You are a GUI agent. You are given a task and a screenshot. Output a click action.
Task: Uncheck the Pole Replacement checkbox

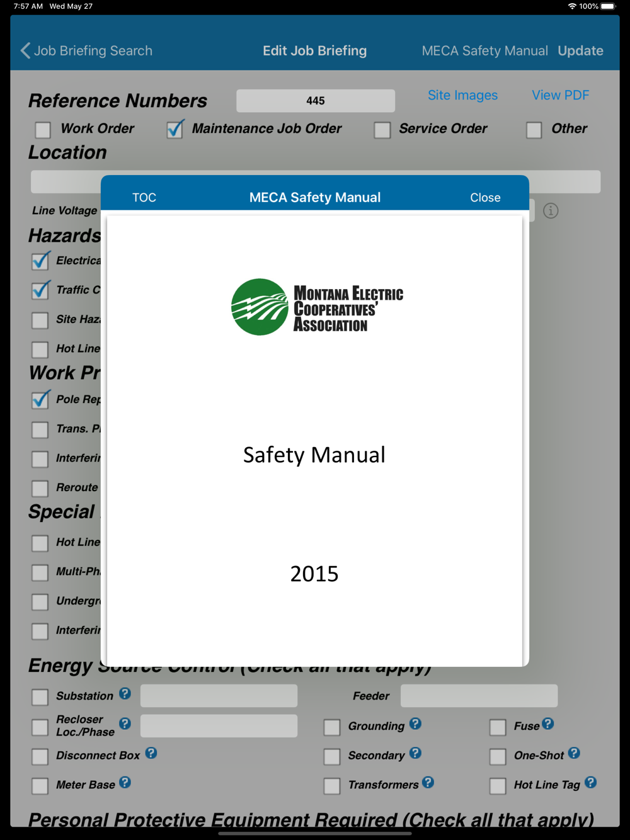coord(40,399)
